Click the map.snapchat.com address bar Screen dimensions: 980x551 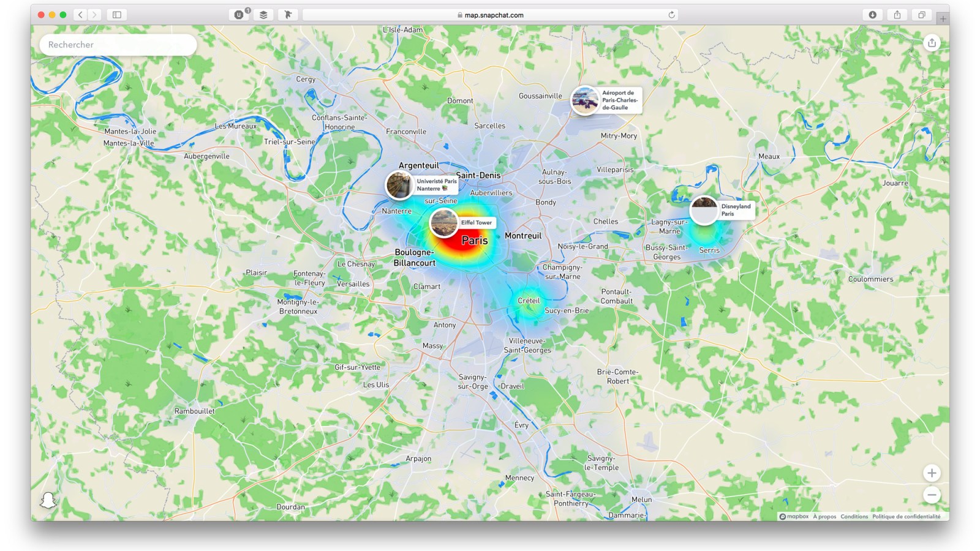pyautogui.click(x=490, y=15)
